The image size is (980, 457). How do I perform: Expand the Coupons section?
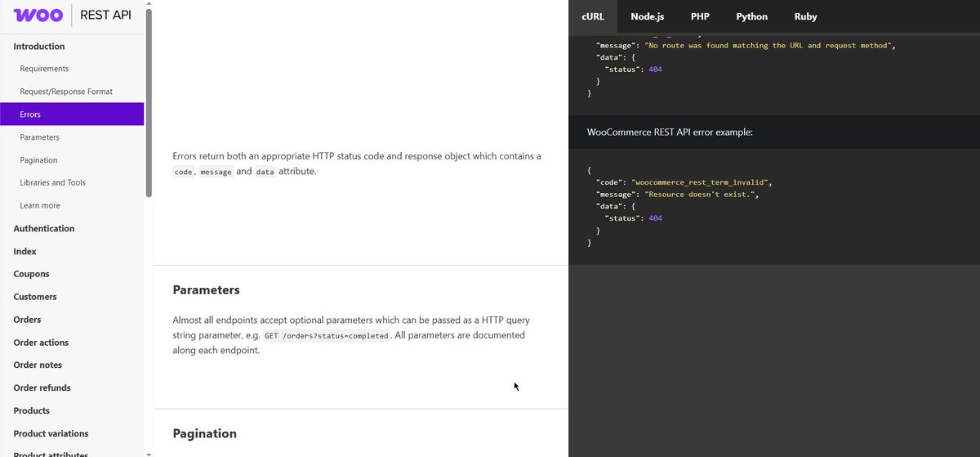pos(31,274)
